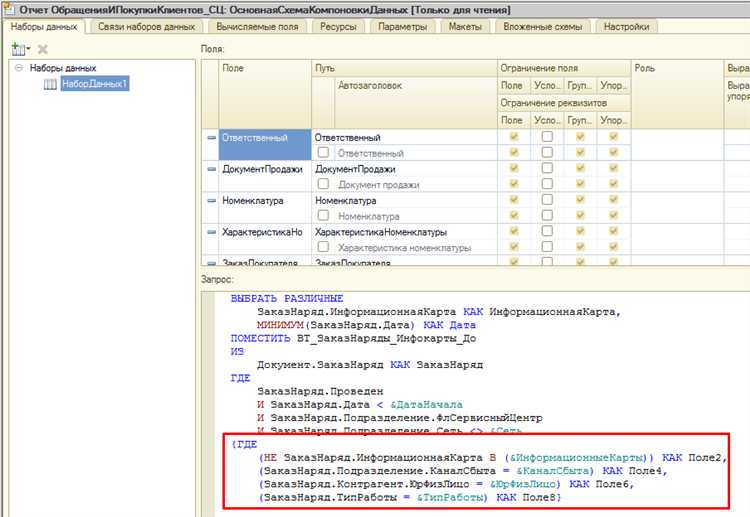Enable auto-title checkbox for Документ продажи
This screenshot has width=750, height=517.
323,184
